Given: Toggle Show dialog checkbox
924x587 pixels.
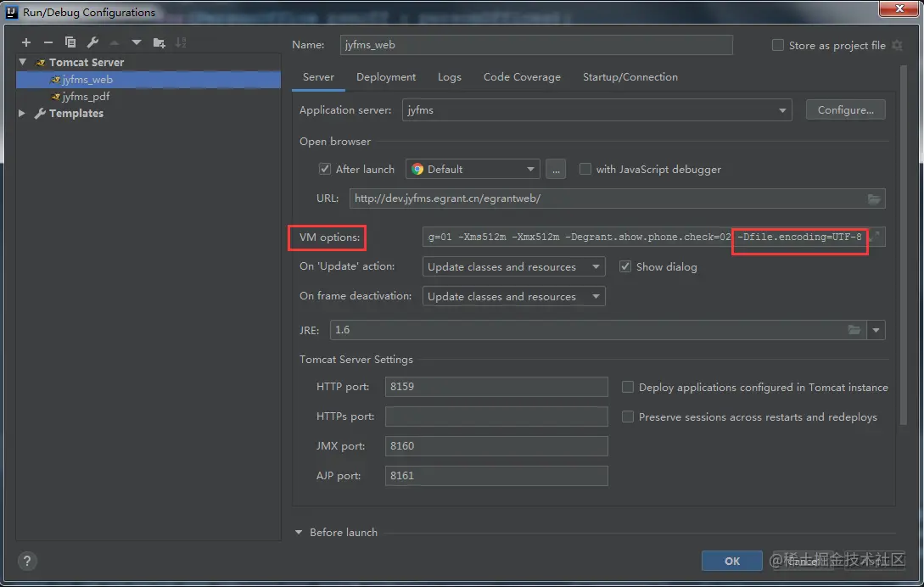Looking at the screenshot, I should (x=625, y=267).
